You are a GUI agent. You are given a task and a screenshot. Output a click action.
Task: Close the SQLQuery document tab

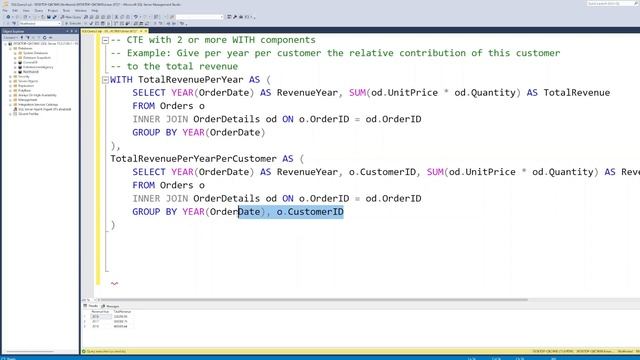pyautogui.click(x=146, y=31)
